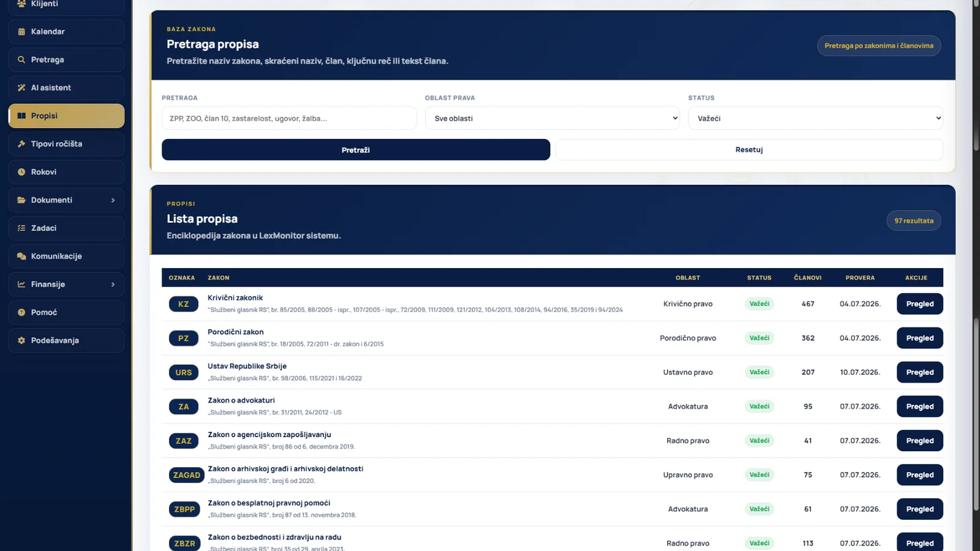Click the ZAGAD law code badge
This screenshot has width=980, height=551.
[x=187, y=476]
